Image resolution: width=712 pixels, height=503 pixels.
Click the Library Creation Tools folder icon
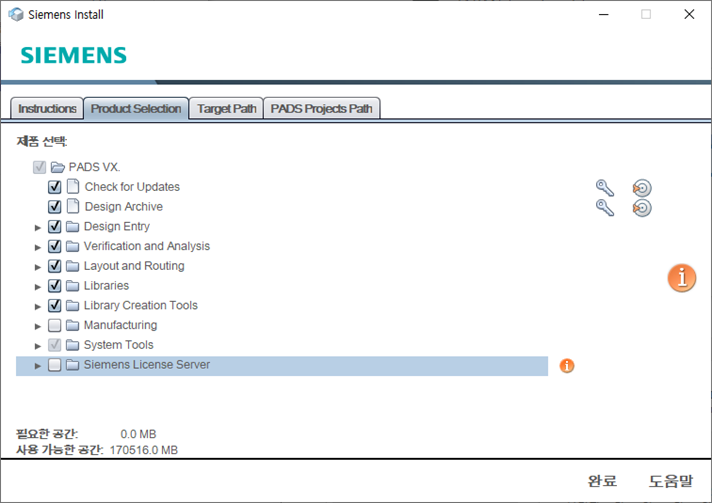[72, 306]
